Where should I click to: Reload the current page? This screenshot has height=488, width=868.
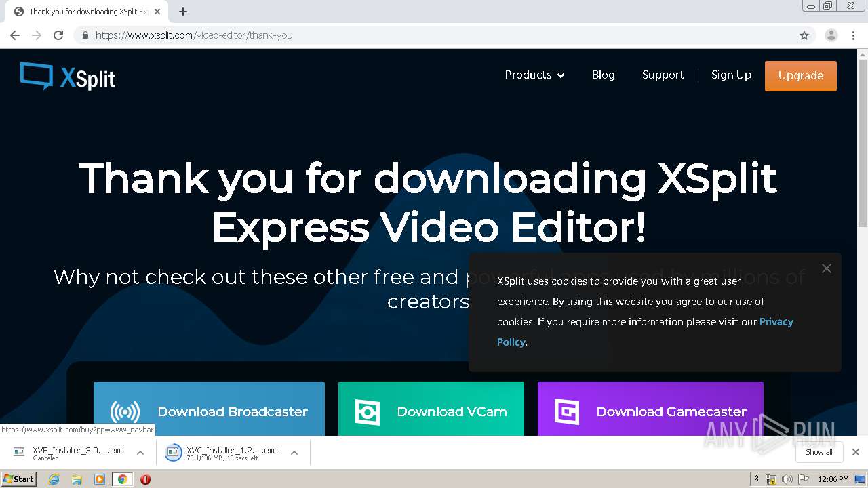(58, 35)
